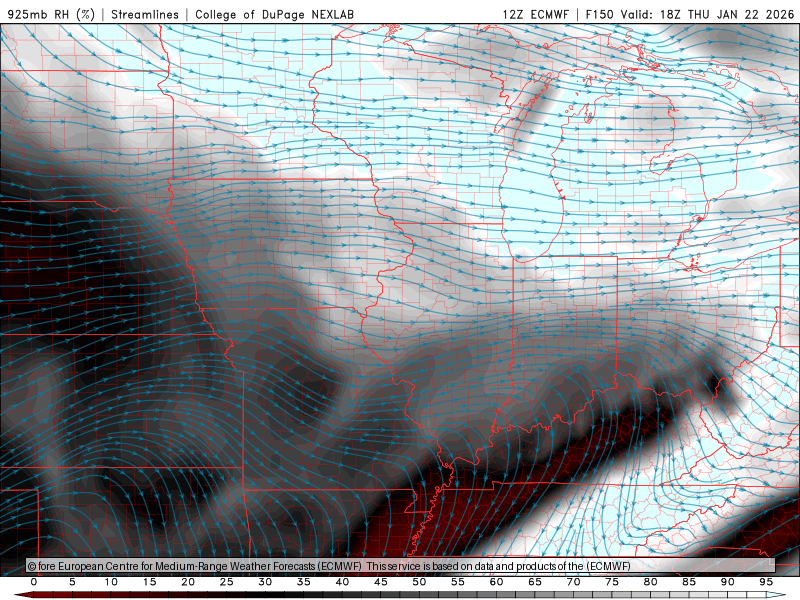The width and height of the screenshot is (800, 600).
Task: Click the "30" value on the color scale
Action: [x=265, y=582]
